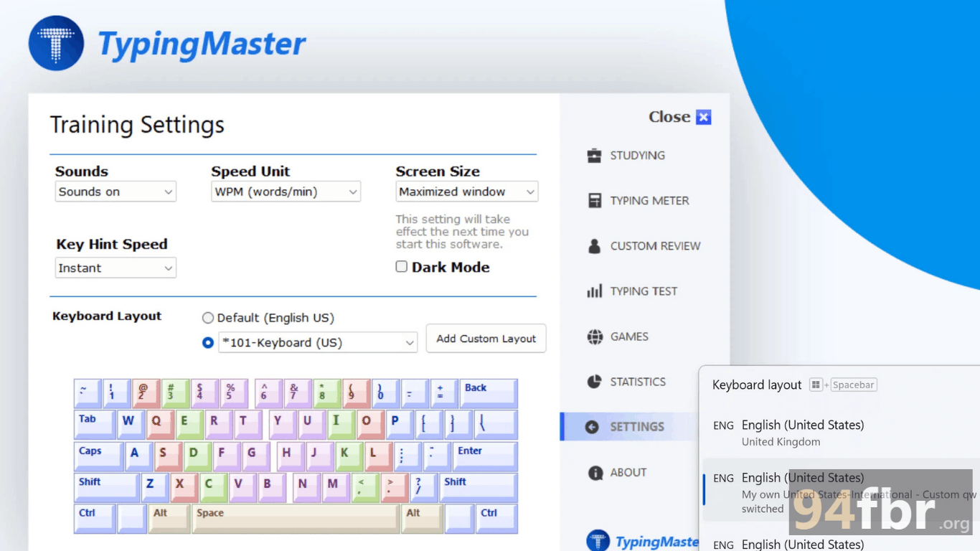Click the Back key on keyboard preview
980x551 pixels.
click(x=489, y=394)
